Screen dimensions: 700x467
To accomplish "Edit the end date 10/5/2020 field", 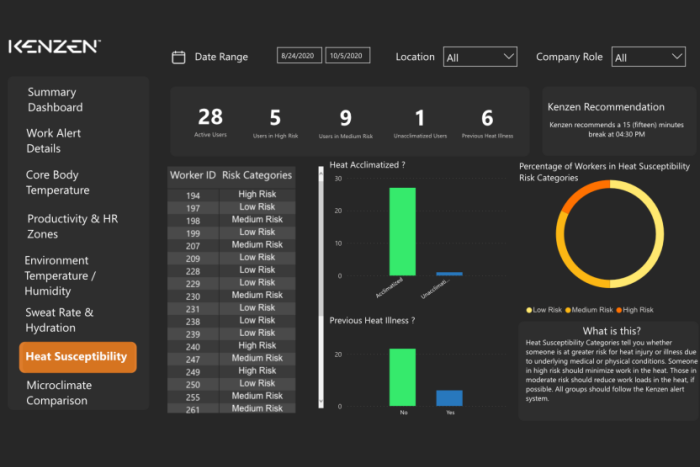I will tap(347, 55).
